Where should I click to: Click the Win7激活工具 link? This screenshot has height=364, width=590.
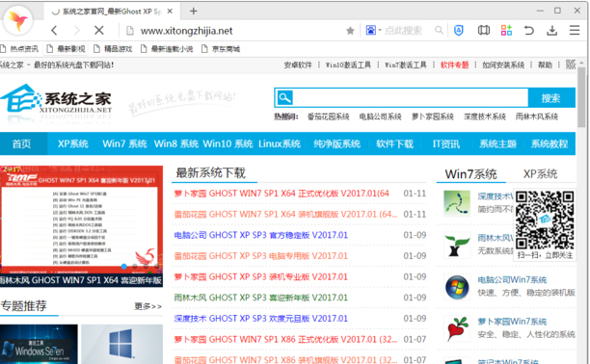(x=406, y=65)
